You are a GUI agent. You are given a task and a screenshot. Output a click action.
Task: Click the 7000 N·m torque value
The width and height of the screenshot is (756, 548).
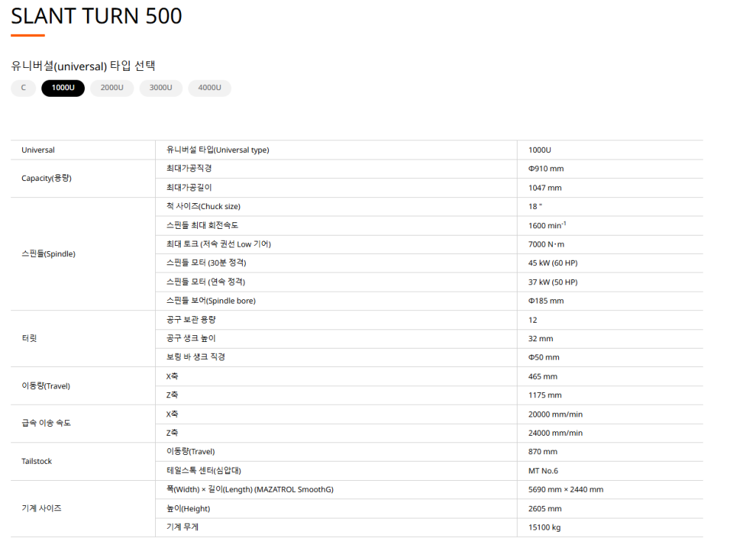pos(546,244)
